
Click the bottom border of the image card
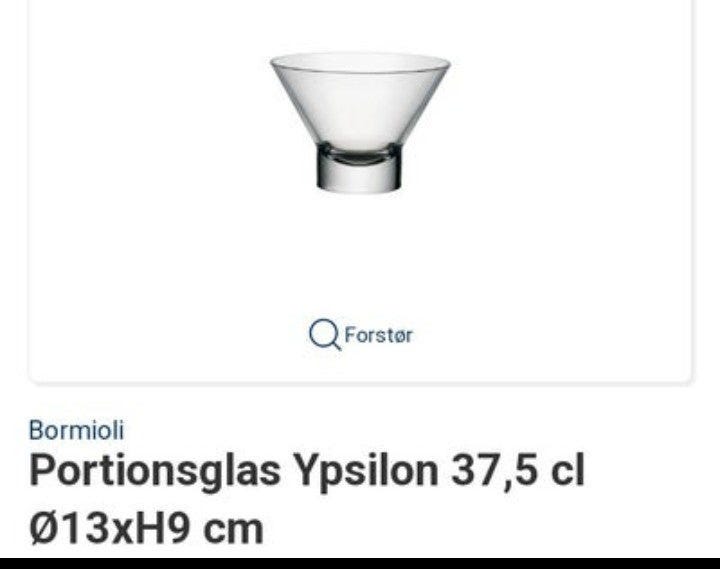point(360,382)
